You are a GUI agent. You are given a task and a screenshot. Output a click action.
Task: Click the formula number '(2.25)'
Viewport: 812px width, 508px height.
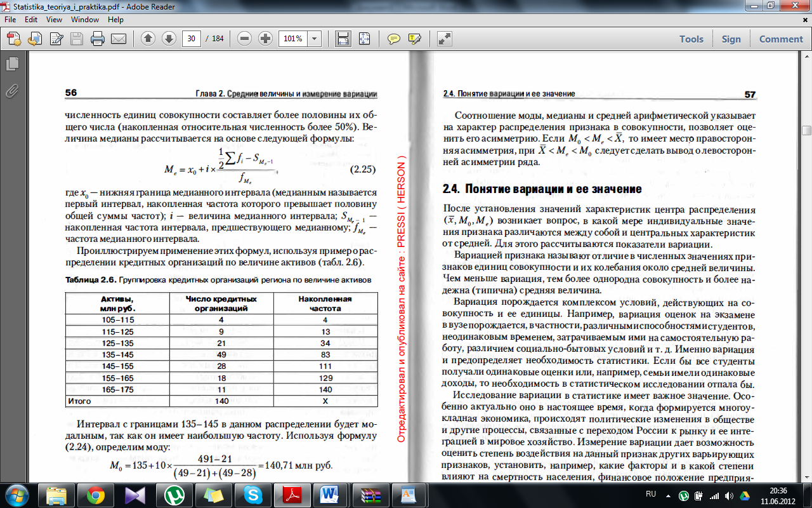363,170
